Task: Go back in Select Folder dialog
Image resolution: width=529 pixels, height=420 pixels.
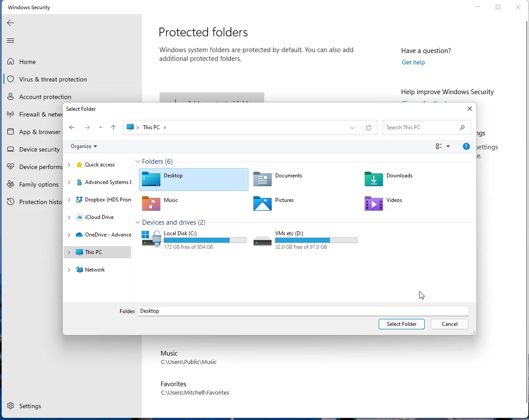Action: point(72,127)
